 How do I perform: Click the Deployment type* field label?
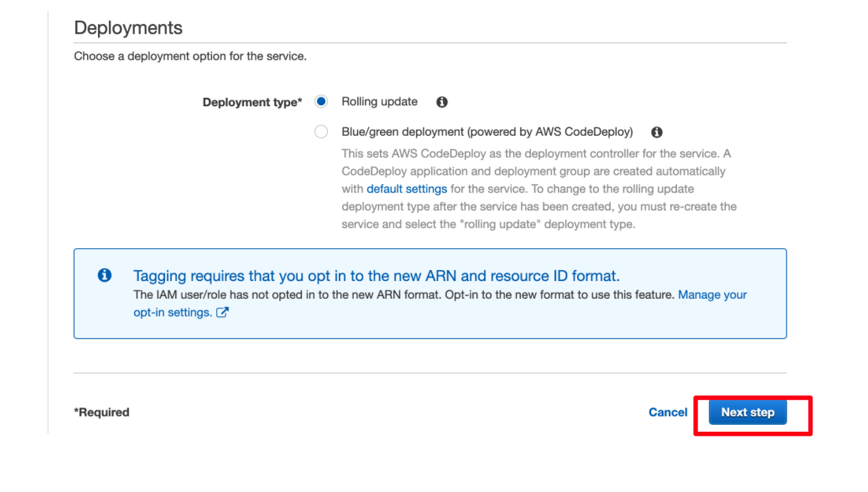252,102
